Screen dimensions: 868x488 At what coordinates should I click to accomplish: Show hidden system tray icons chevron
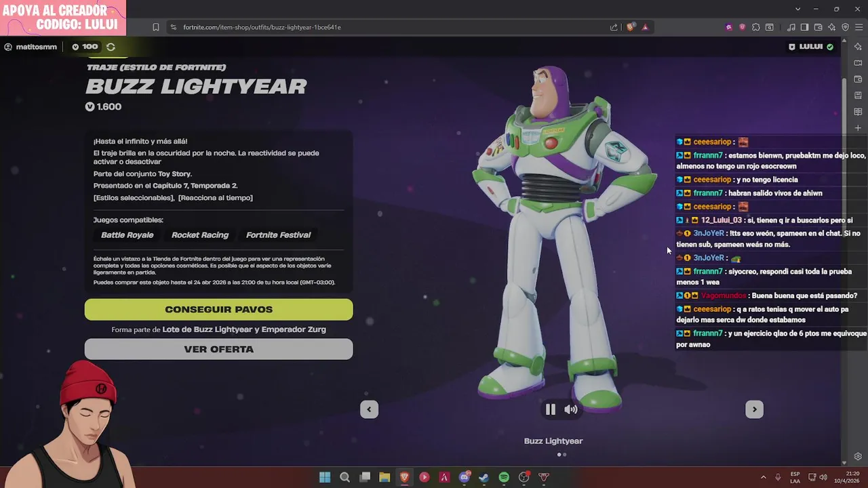tap(763, 477)
